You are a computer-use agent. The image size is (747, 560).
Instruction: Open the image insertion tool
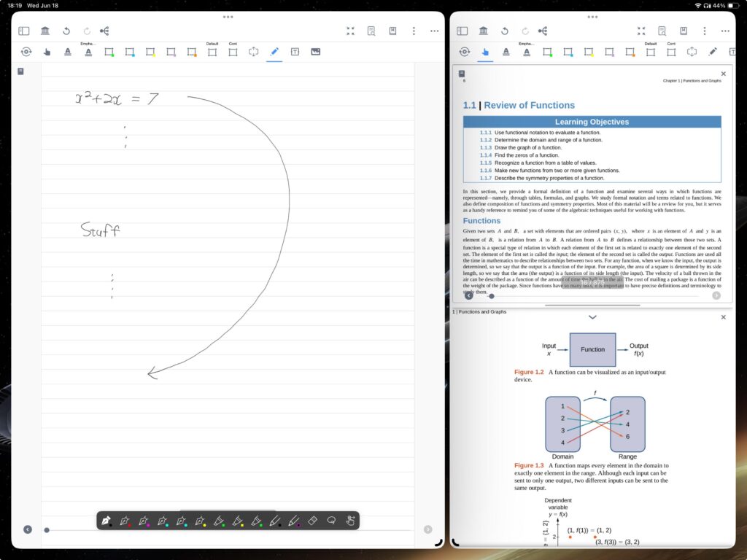pyautogui.click(x=314, y=52)
